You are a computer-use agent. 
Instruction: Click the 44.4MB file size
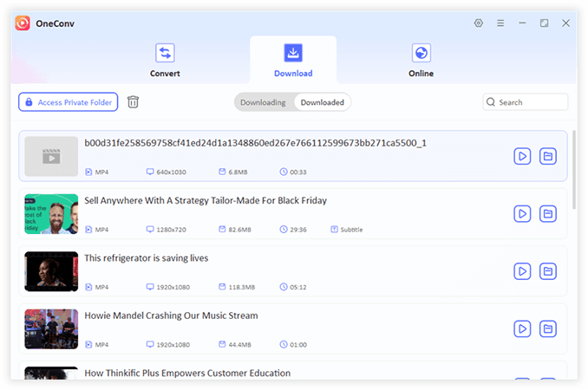tap(239, 345)
